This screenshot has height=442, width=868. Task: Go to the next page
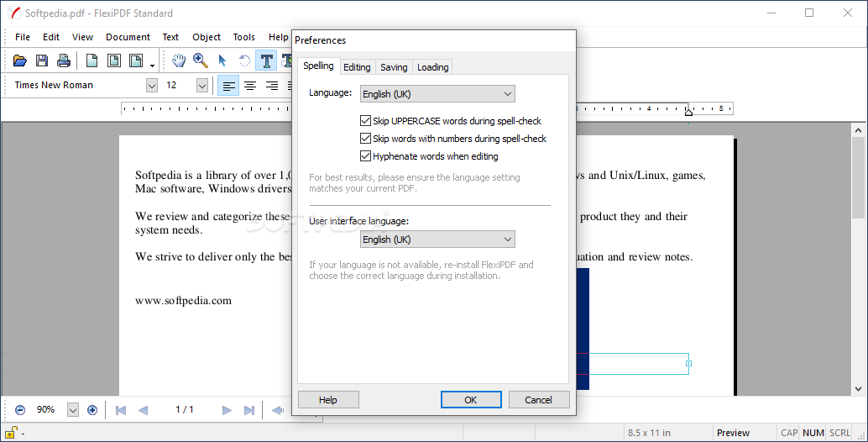point(227,410)
